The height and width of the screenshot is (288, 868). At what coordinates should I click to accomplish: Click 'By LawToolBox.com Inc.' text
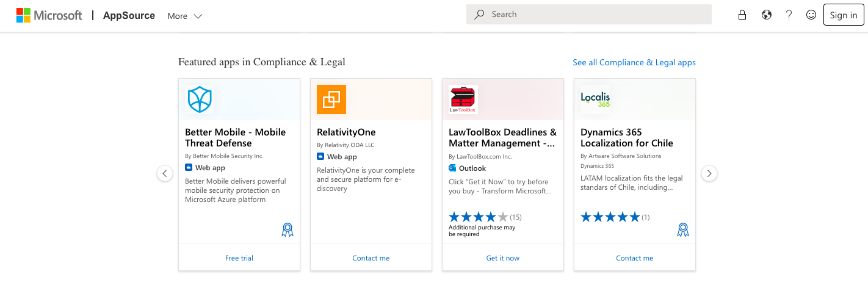tap(480, 156)
